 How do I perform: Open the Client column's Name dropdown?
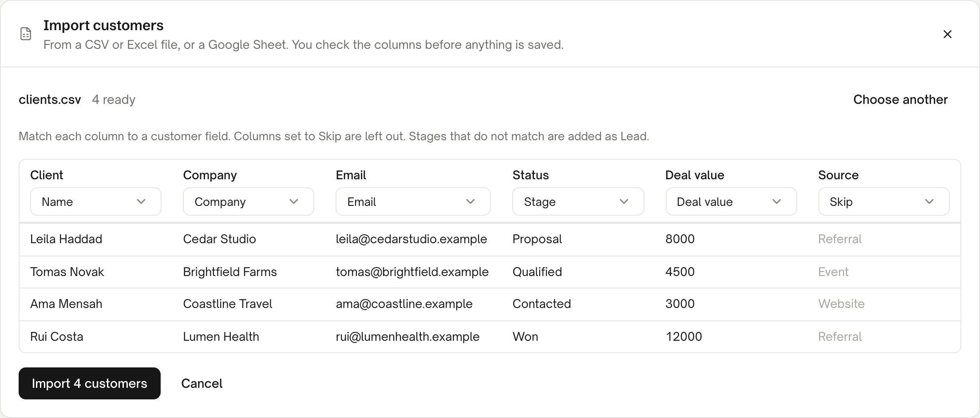(x=96, y=201)
